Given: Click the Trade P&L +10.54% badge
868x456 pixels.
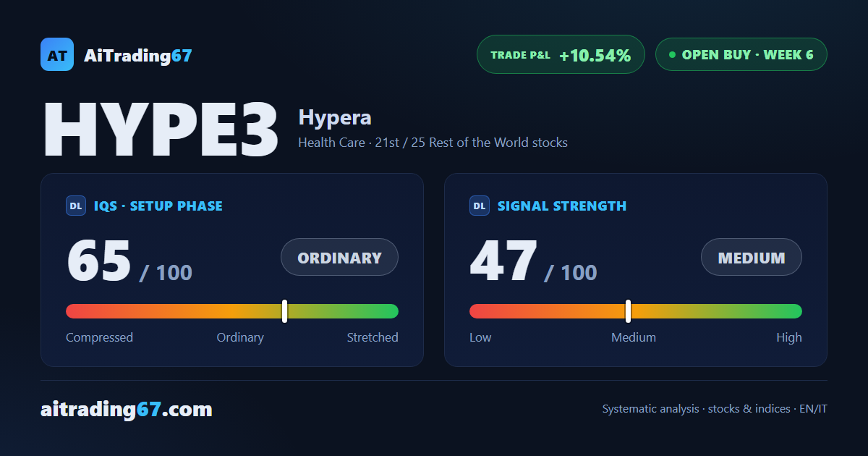Looking at the screenshot, I should pos(561,54).
